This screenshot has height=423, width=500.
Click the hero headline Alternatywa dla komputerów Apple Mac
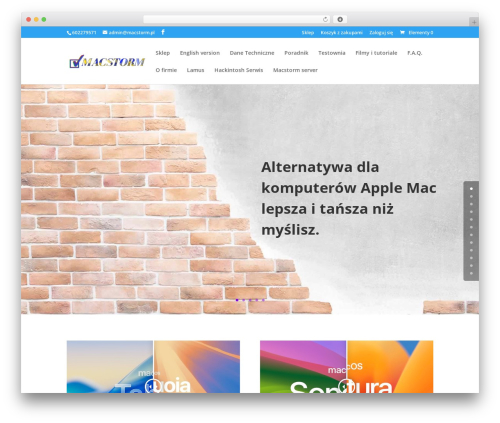click(x=349, y=198)
